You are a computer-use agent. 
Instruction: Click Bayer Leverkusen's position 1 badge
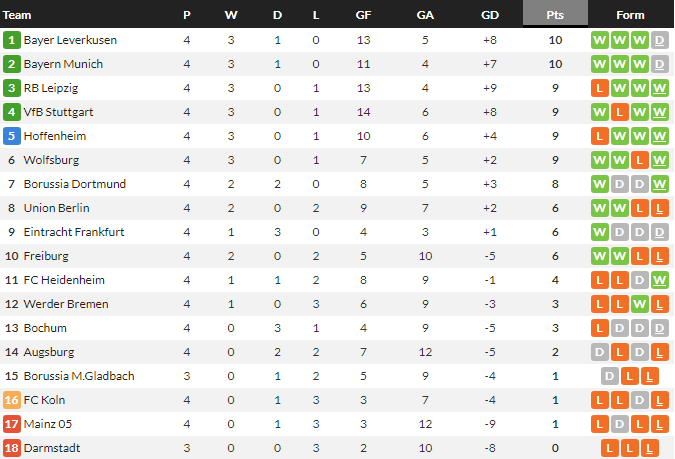tap(12, 40)
